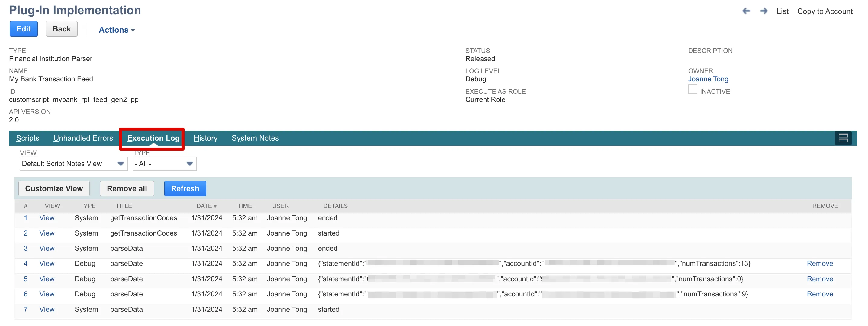Open the View dropdown showing Default Script Notes View
This screenshot has height=326, width=868.
coord(73,164)
